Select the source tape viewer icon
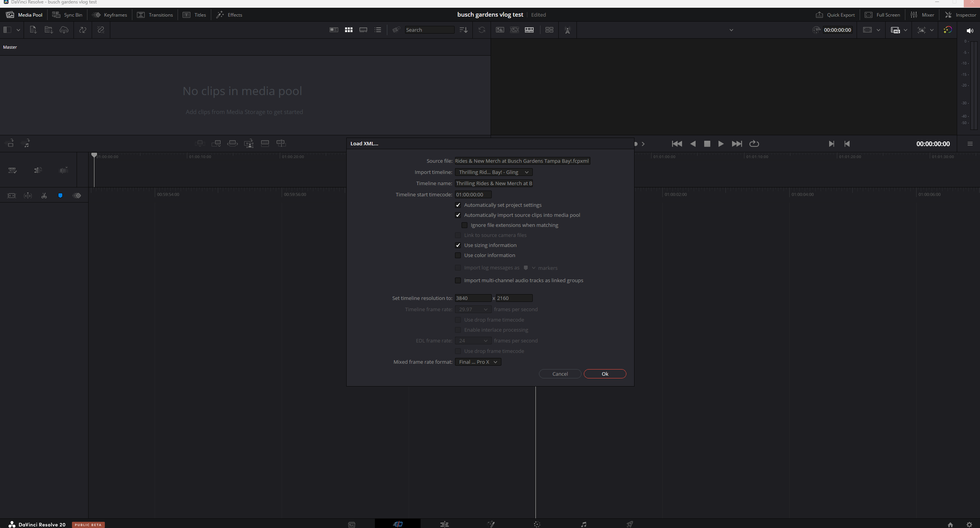Image resolution: width=980 pixels, height=528 pixels. click(515, 30)
